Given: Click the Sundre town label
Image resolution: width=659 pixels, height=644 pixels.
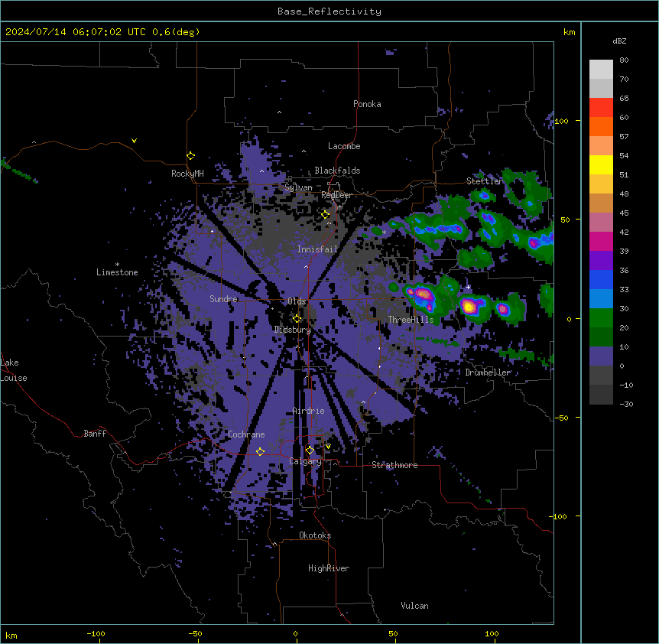Looking at the screenshot, I should pyautogui.click(x=223, y=299).
